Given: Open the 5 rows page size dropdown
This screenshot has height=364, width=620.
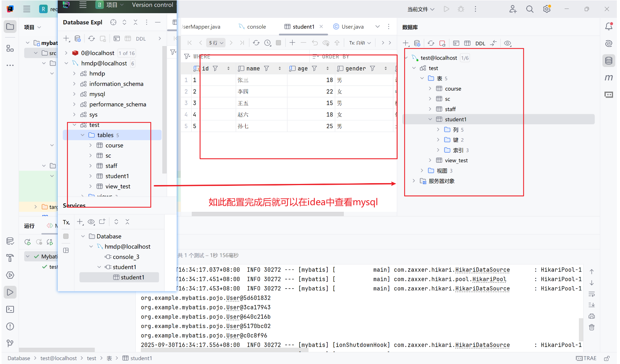Looking at the screenshot, I should click(x=216, y=43).
